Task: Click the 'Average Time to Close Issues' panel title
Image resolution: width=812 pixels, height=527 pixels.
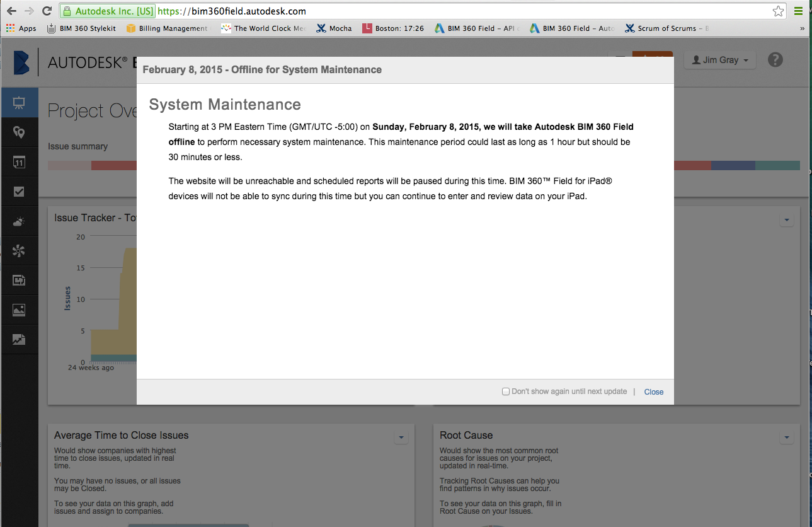Action: pos(122,435)
